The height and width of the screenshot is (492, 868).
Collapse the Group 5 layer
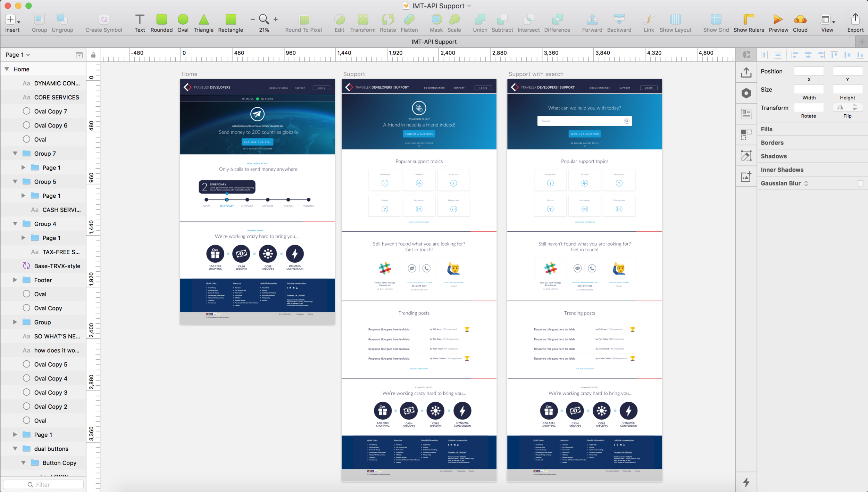click(15, 181)
